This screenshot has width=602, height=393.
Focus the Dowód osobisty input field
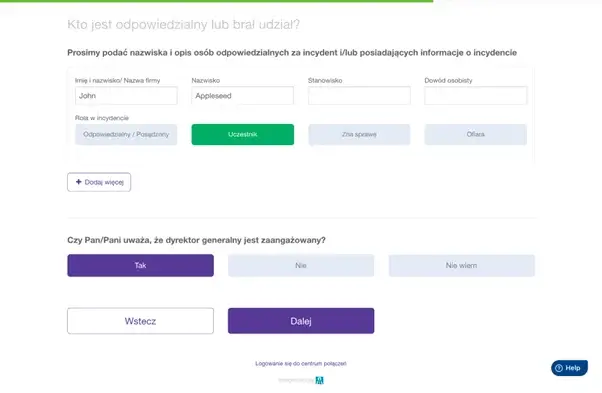(476, 96)
